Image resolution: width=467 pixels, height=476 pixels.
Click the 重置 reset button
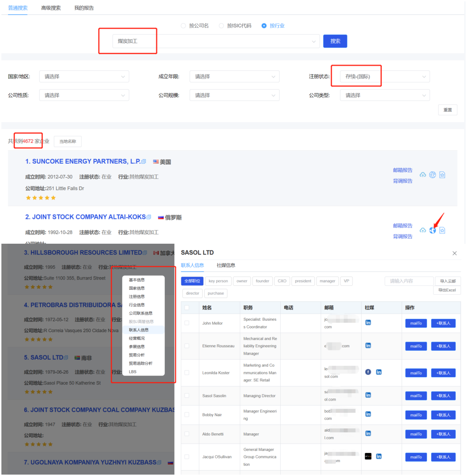[448, 110]
